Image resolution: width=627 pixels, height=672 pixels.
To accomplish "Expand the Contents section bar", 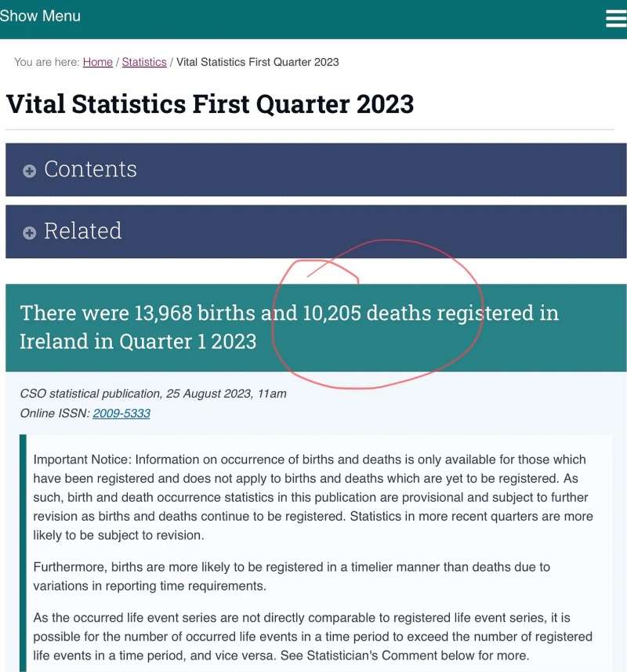I will (x=315, y=169).
